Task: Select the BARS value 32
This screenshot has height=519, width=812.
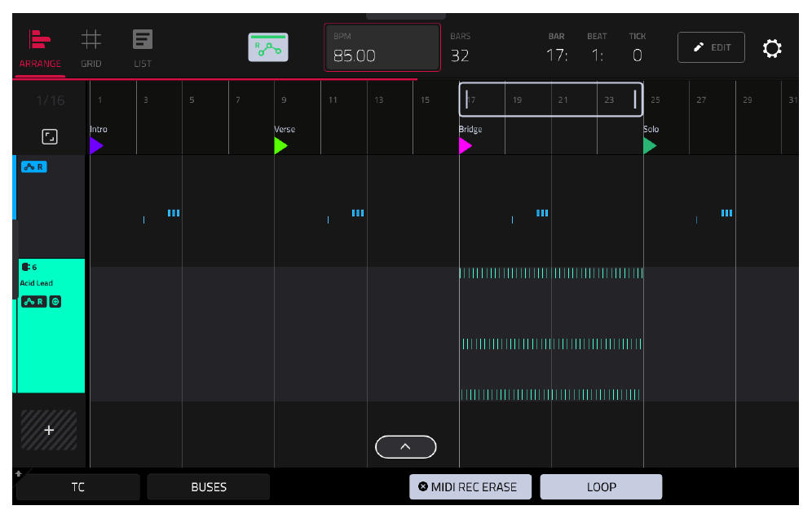Action: (x=460, y=55)
